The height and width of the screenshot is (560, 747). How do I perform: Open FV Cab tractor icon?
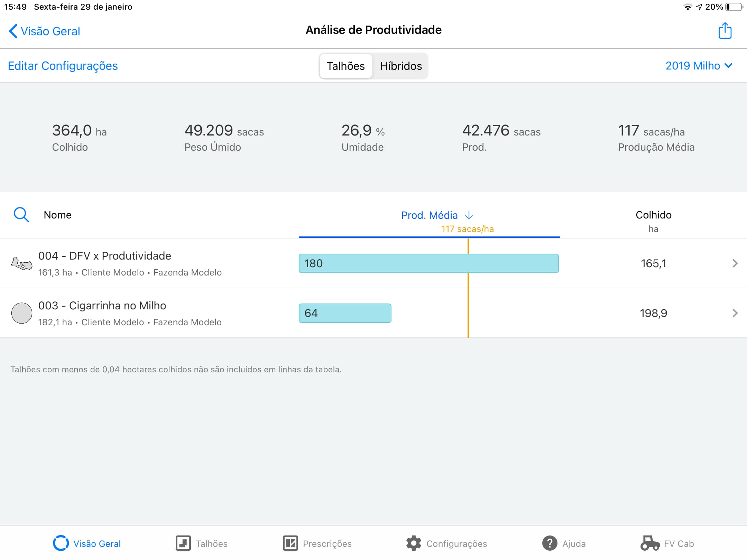pyautogui.click(x=650, y=543)
